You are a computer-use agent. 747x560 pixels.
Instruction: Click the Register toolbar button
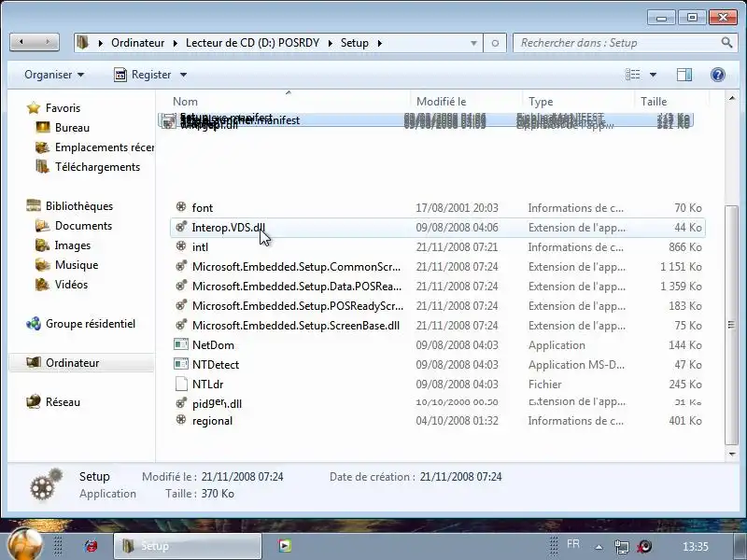(x=143, y=75)
